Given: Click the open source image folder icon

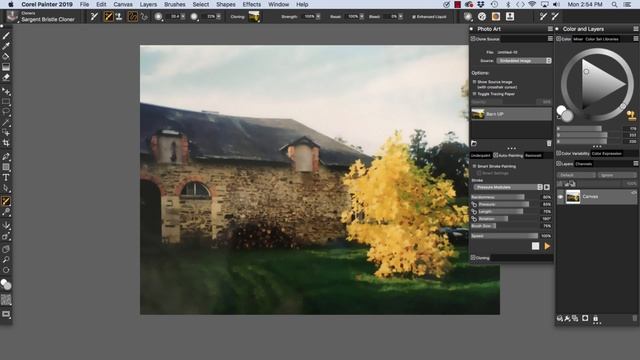Looking at the screenshot, I should click(x=474, y=143).
